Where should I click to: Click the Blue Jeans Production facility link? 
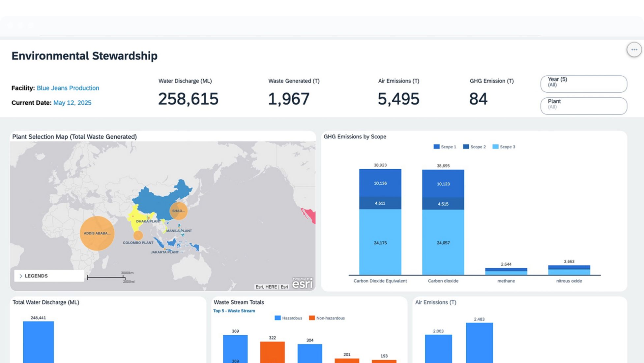coord(68,88)
